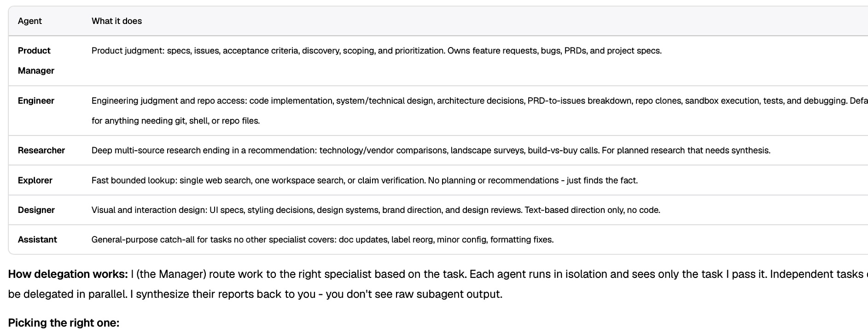Select the Explorer agent name cell
868x330 pixels.
pos(35,181)
